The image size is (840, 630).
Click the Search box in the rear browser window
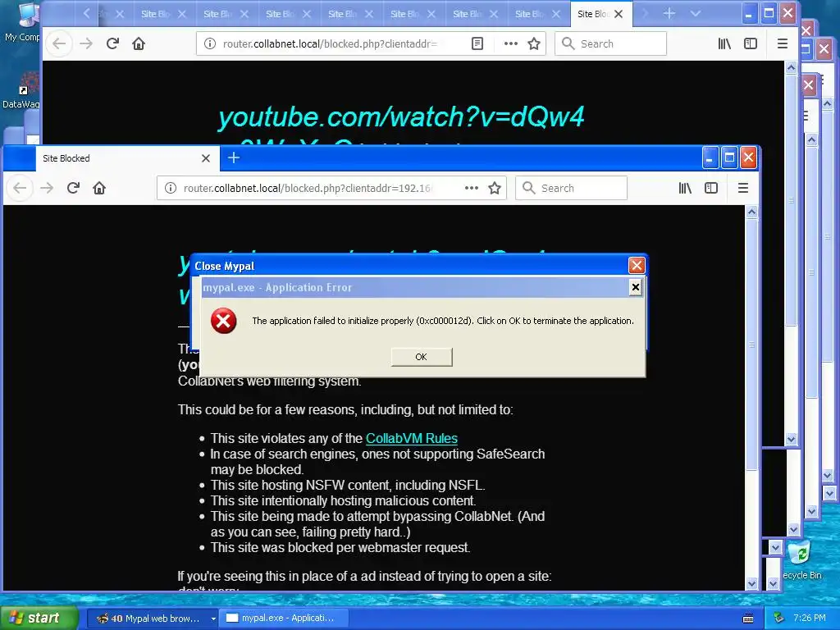(x=610, y=44)
